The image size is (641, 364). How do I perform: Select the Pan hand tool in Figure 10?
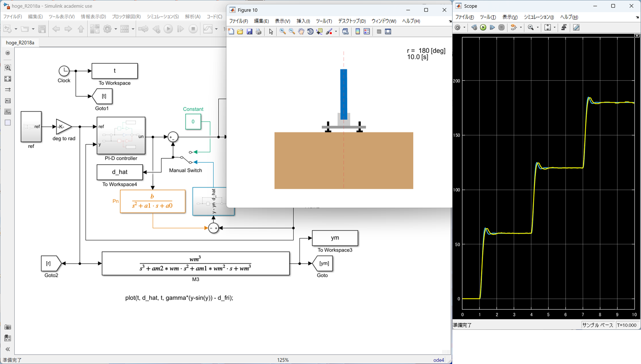pyautogui.click(x=301, y=32)
